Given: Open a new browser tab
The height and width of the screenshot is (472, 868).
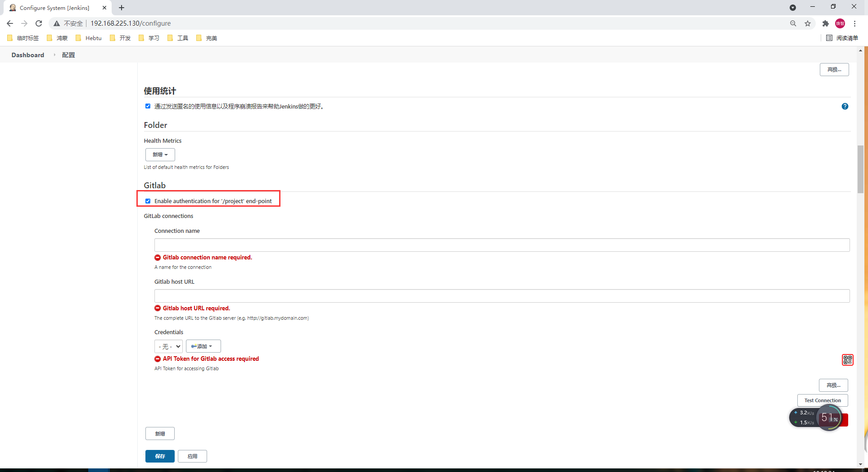Looking at the screenshot, I should [x=122, y=8].
